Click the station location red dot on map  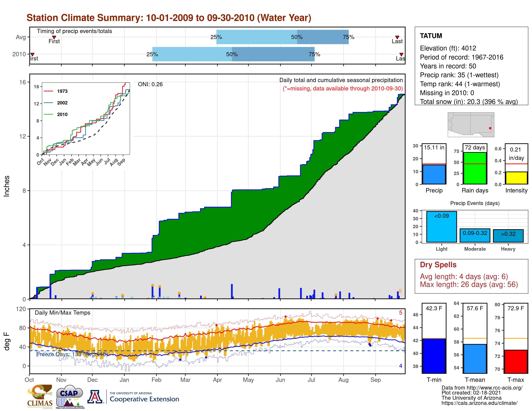tap(490, 128)
